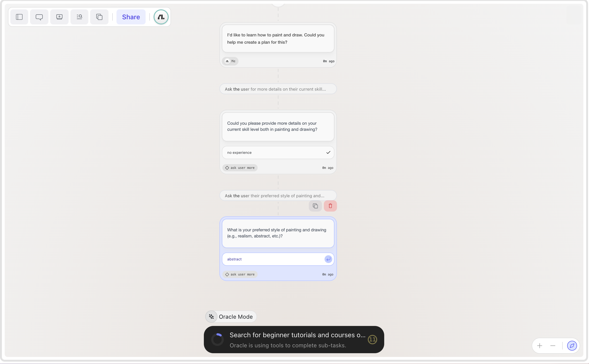Expand the collapsed "Ask the user for more details" step

pos(278,89)
